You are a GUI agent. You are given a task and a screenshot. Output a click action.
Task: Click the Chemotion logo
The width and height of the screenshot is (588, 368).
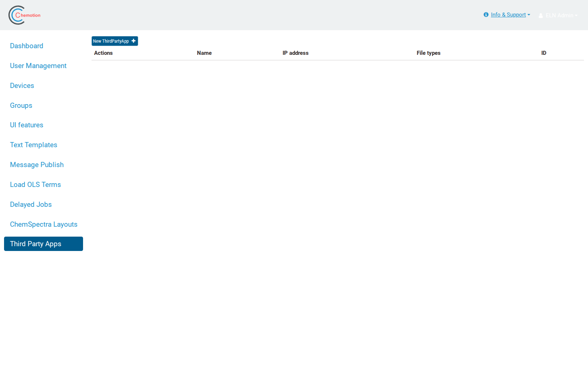point(24,15)
